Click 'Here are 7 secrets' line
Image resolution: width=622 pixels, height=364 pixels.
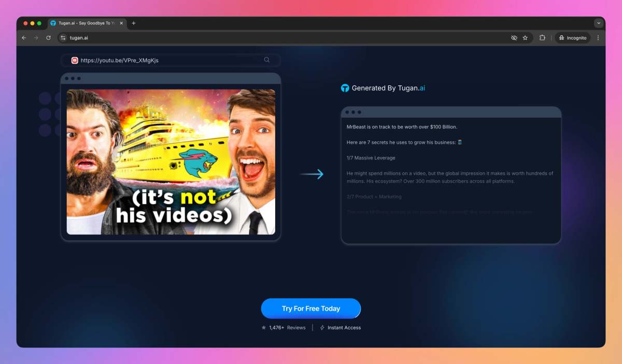404,142
